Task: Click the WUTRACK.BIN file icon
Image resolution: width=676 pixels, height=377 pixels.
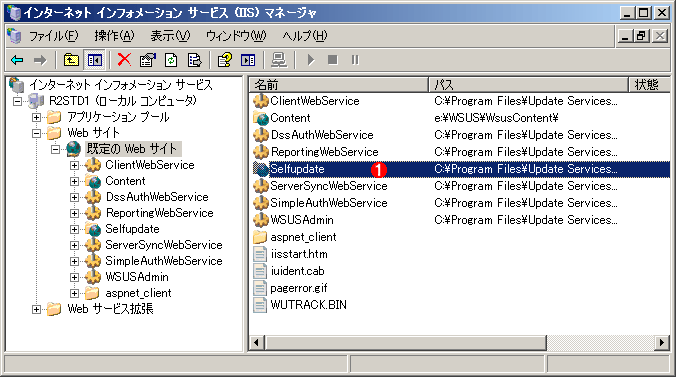Action: point(260,305)
